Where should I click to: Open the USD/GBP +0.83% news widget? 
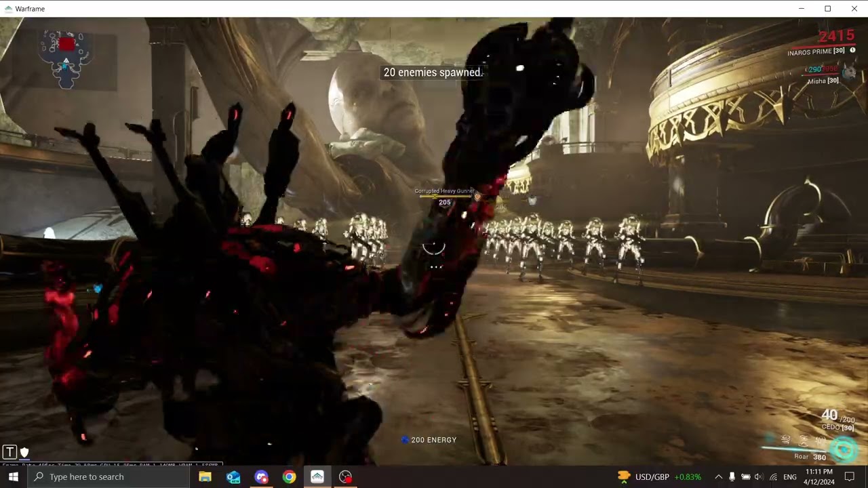coord(658,476)
